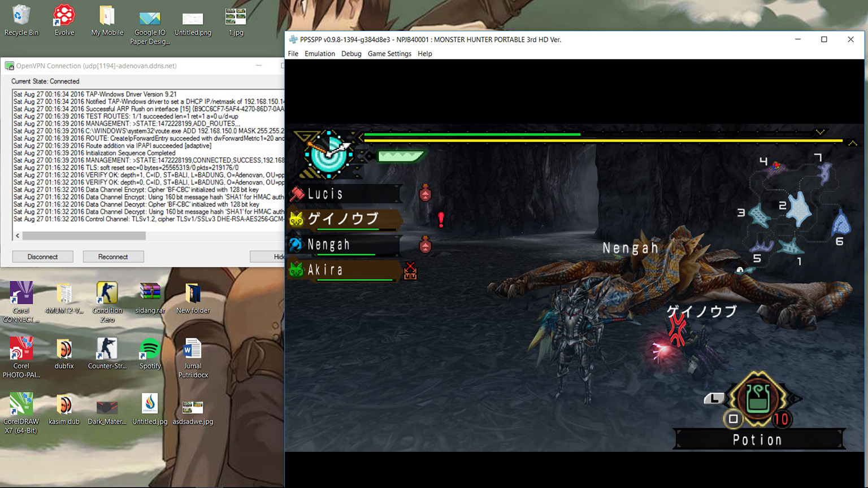Open the Jurnal Putri.docx document
The width and height of the screenshot is (868, 488).
click(193, 350)
